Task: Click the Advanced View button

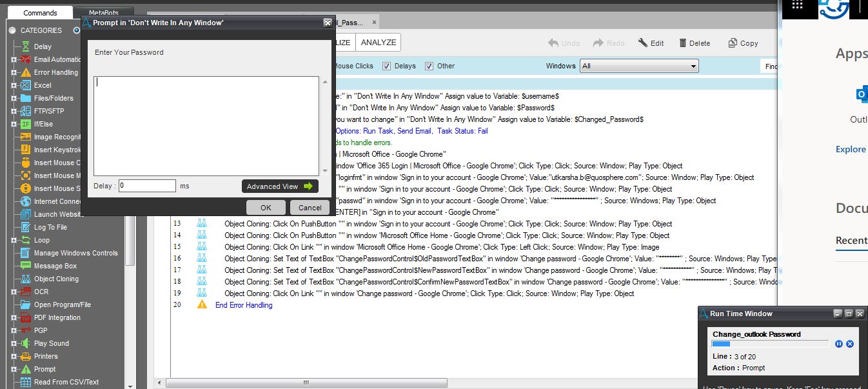Action: point(280,186)
